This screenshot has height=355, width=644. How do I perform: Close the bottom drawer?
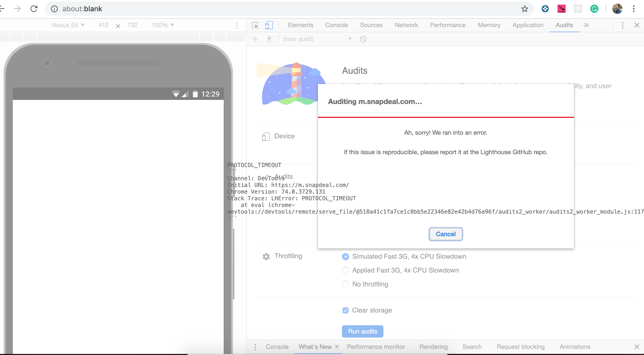637,347
